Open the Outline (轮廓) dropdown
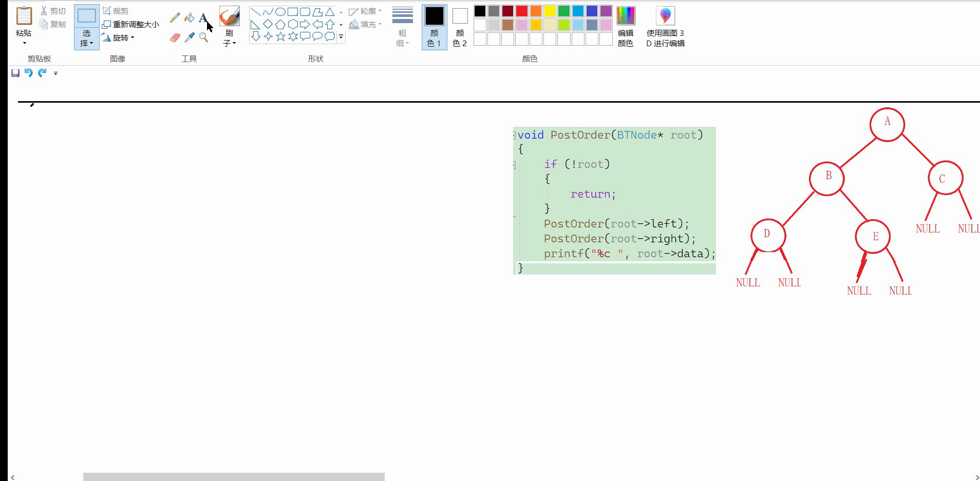 (x=365, y=11)
